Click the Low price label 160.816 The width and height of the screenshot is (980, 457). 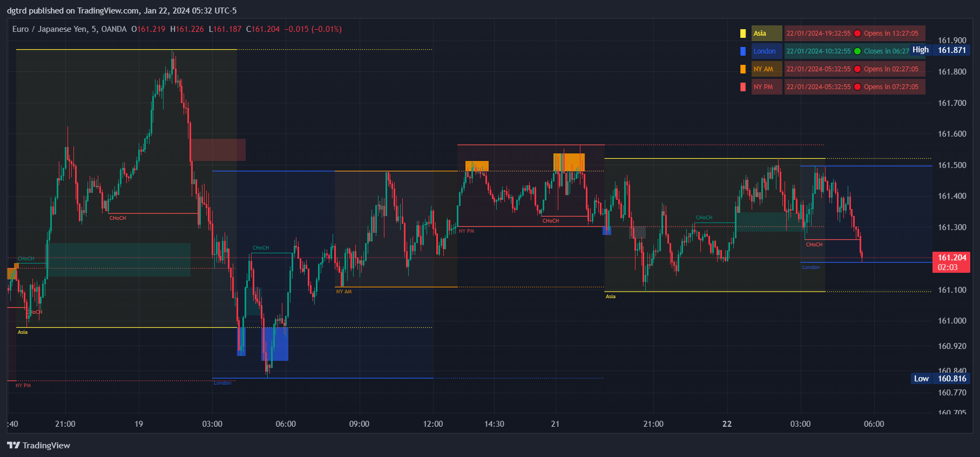pos(951,379)
